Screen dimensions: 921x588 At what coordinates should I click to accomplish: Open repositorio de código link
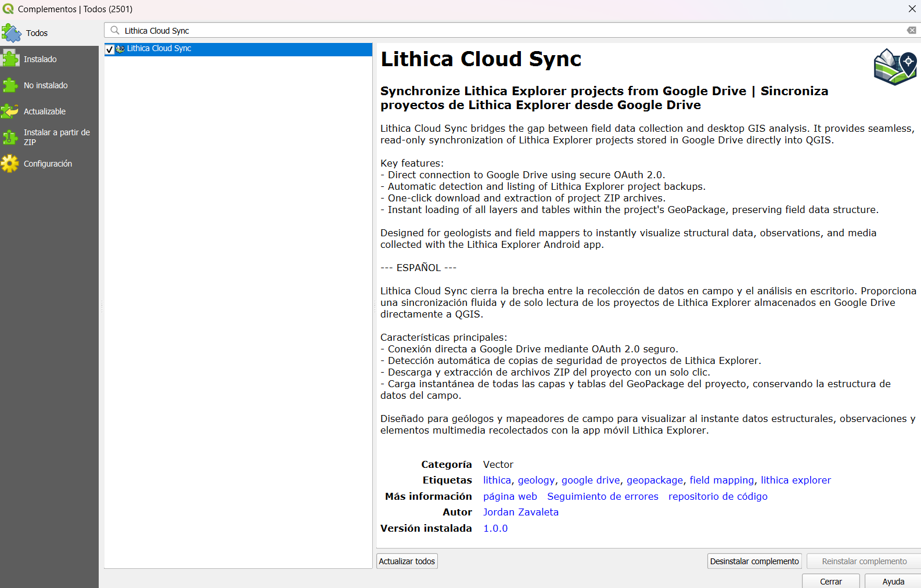click(718, 496)
